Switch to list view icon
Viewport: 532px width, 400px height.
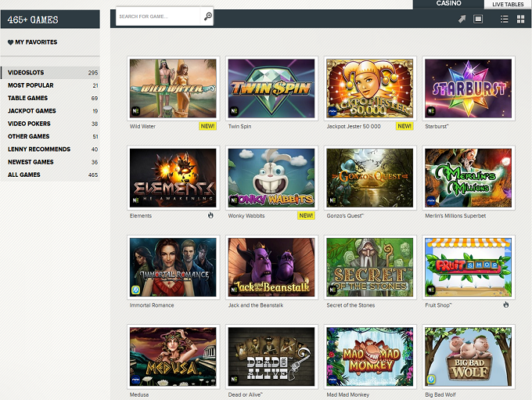coord(505,19)
